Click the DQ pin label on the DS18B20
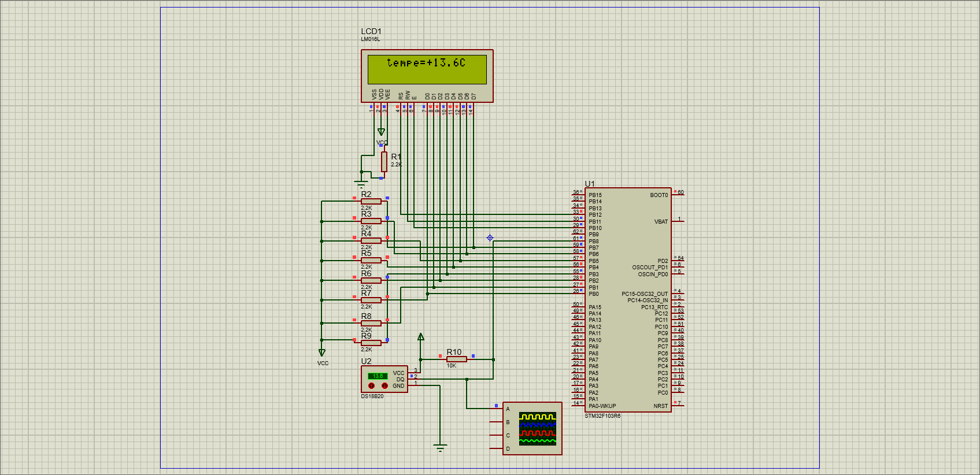Image resolution: width=980 pixels, height=475 pixels. tap(400, 380)
